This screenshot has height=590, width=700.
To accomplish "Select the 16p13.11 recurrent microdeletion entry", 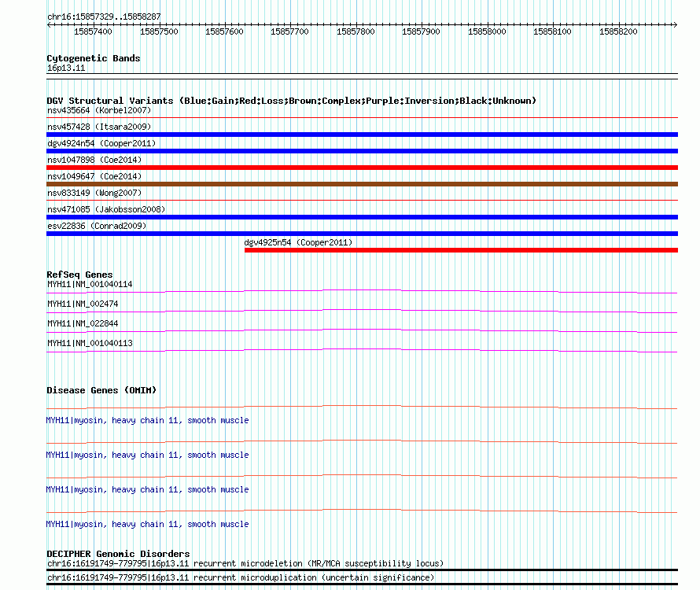I will [x=245, y=564].
